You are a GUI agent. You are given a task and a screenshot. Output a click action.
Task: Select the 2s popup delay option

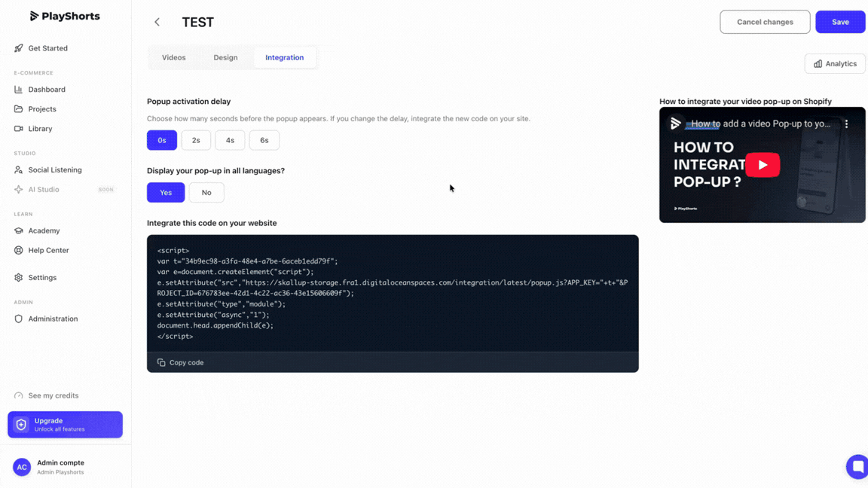click(x=196, y=140)
